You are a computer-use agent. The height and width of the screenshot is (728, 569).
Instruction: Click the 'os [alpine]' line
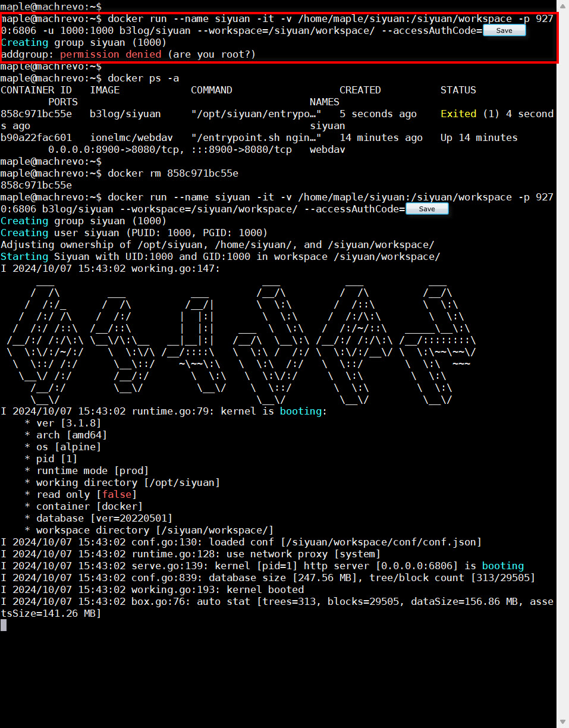pyautogui.click(x=63, y=447)
